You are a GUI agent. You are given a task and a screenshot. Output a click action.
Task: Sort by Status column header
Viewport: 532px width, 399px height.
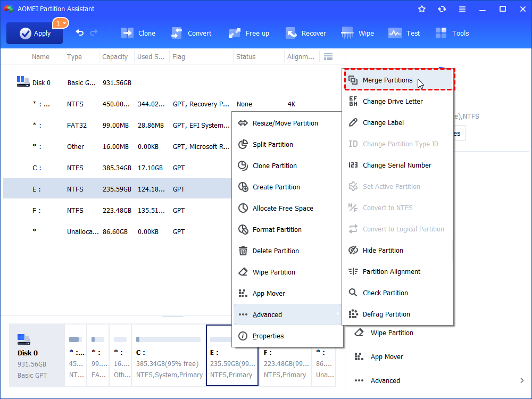(x=246, y=57)
